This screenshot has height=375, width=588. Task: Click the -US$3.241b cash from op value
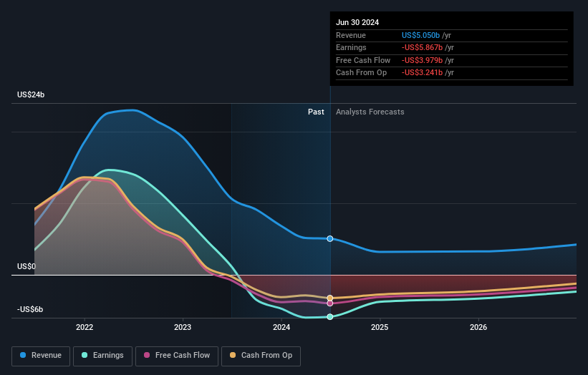tap(423, 73)
